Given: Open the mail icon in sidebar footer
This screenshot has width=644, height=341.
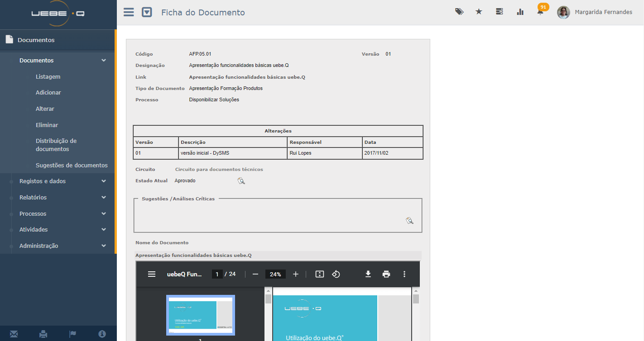Looking at the screenshot, I should point(14,334).
